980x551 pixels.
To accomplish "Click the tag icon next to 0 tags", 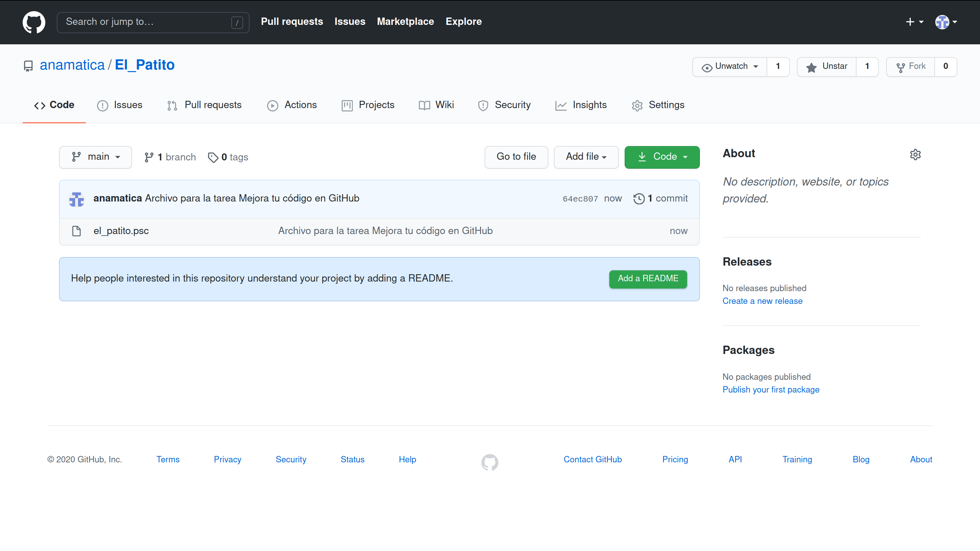I will 213,157.
